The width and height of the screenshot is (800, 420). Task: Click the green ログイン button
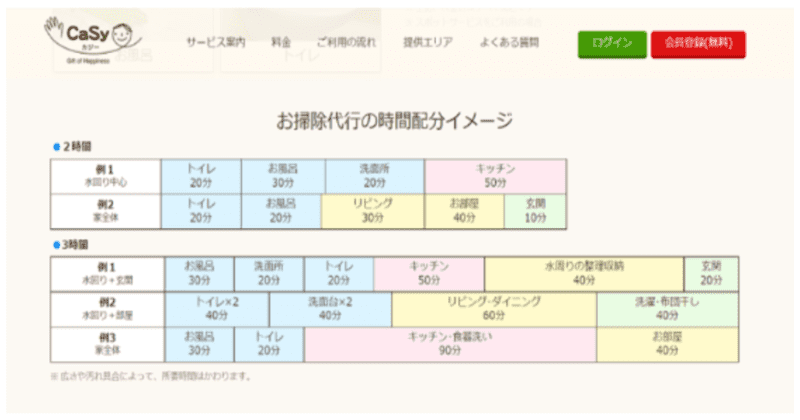[x=611, y=43]
